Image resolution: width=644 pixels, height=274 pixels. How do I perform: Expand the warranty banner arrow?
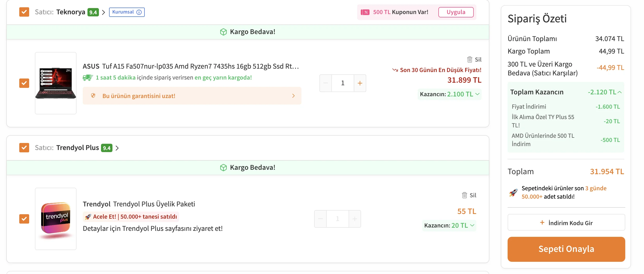point(293,96)
